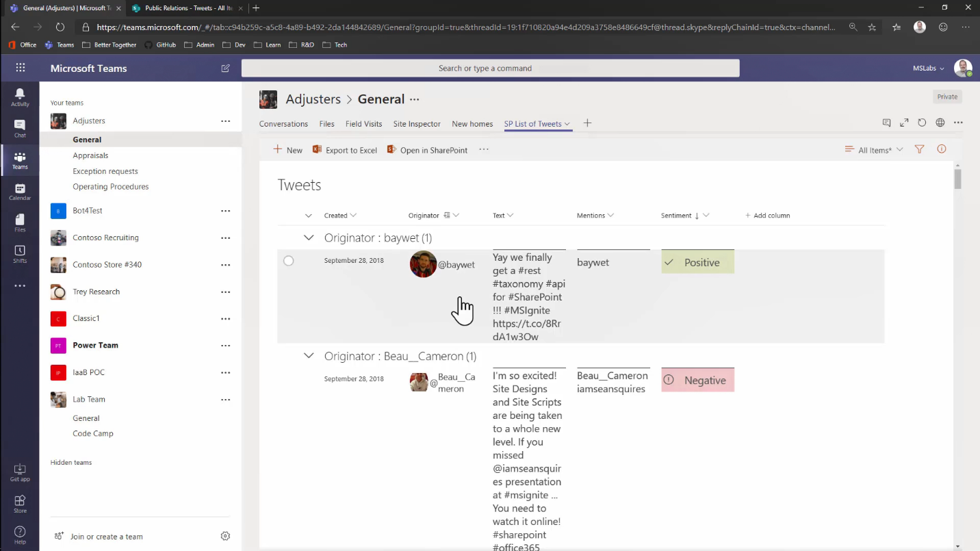Open manage teams settings gear

point(225,536)
